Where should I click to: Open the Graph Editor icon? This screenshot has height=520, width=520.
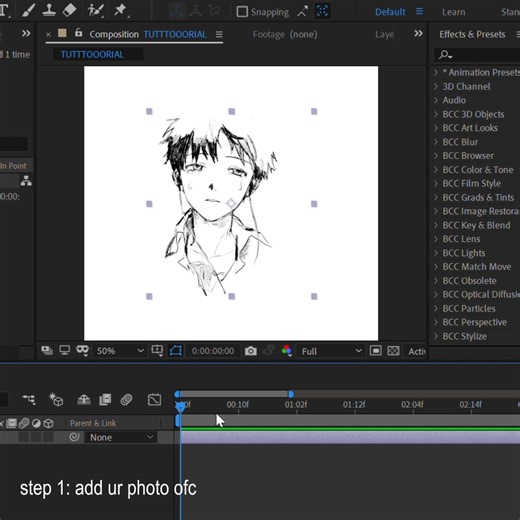click(x=154, y=400)
